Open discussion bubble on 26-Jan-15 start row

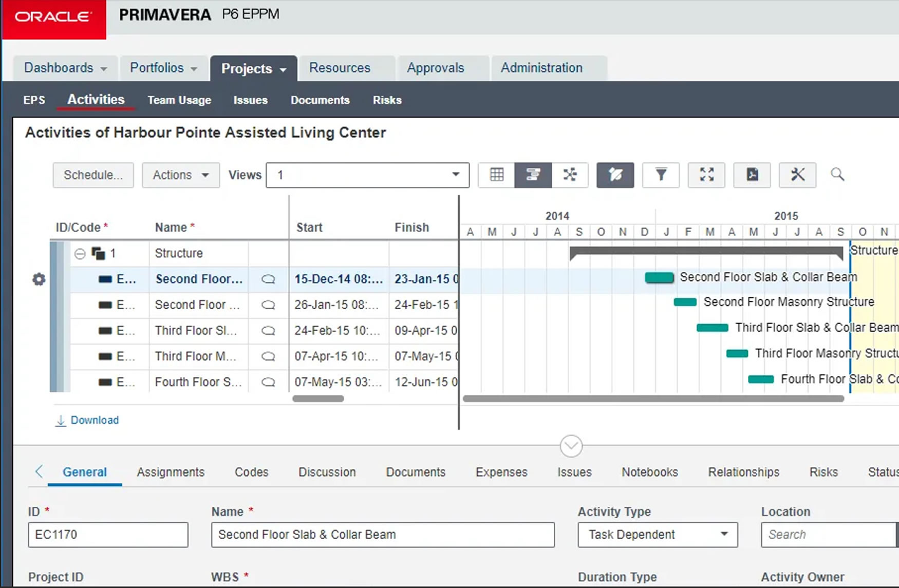click(x=268, y=305)
